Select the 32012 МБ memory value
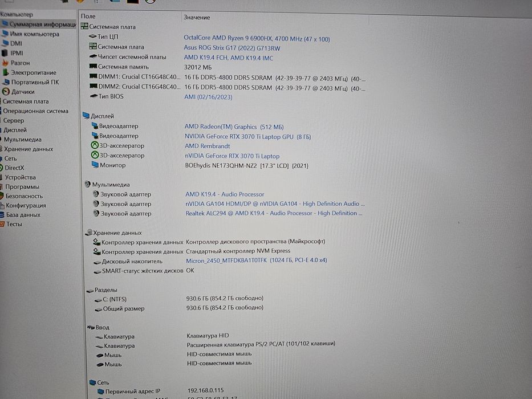The width and height of the screenshot is (532, 399). [198, 67]
